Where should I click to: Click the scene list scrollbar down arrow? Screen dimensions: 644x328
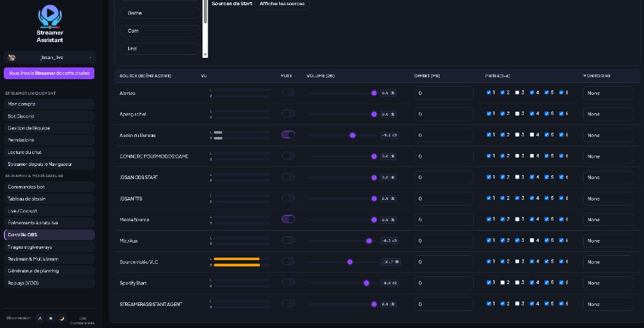[206, 55]
